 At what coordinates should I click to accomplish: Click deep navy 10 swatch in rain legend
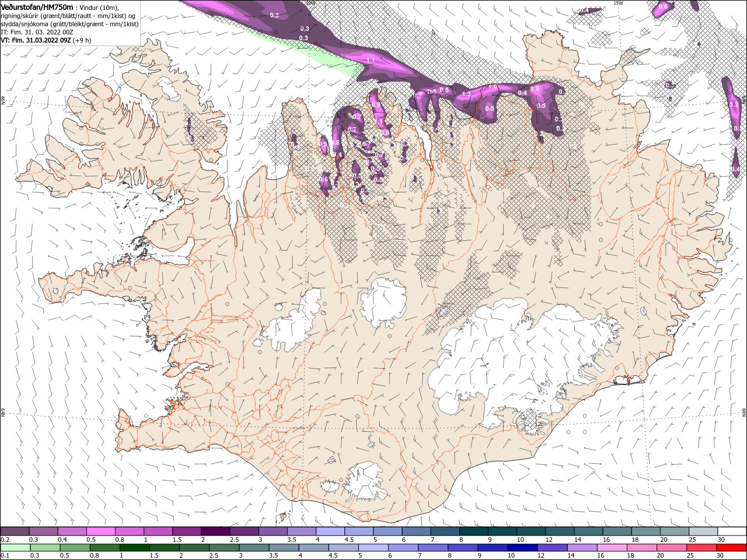(522, 548)
